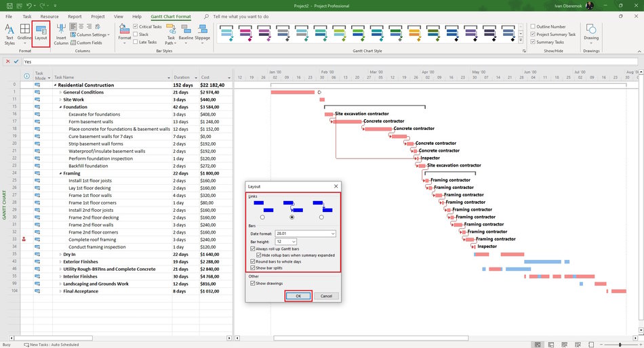This screenshot has height=348, width=644.
Task: Open the Task Path dropdown
Action: (171, 35)
